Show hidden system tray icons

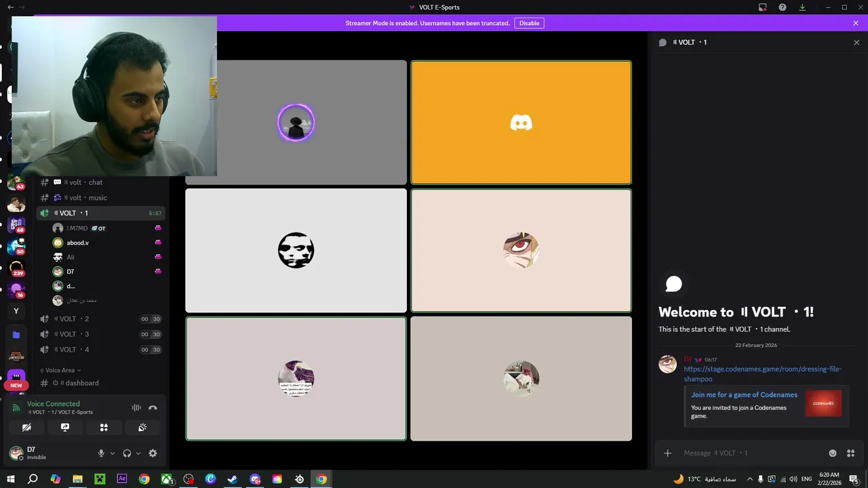coord(749,479)
